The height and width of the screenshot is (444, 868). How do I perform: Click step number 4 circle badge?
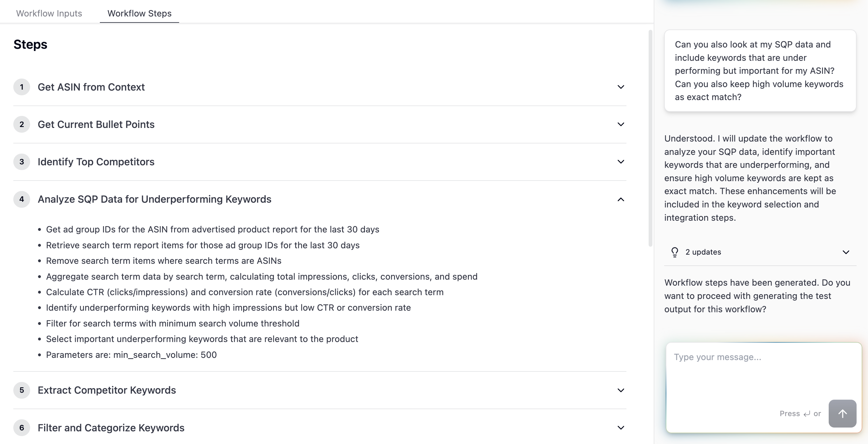22,199
